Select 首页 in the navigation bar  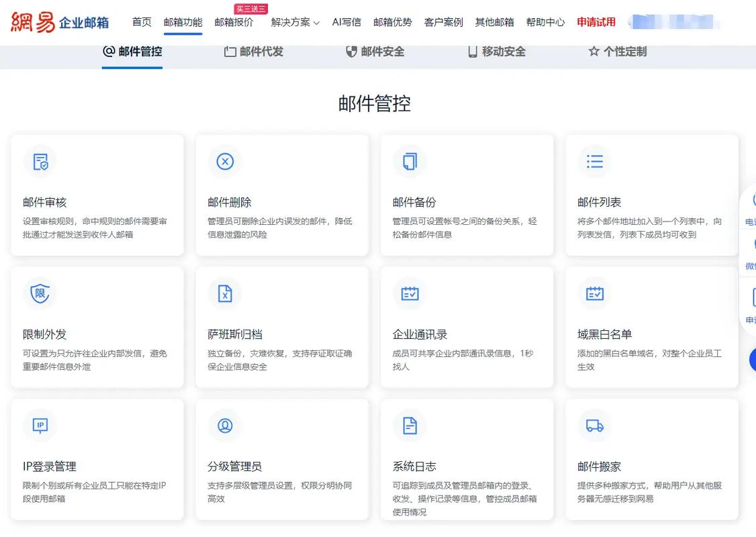[x=142, y=21]
